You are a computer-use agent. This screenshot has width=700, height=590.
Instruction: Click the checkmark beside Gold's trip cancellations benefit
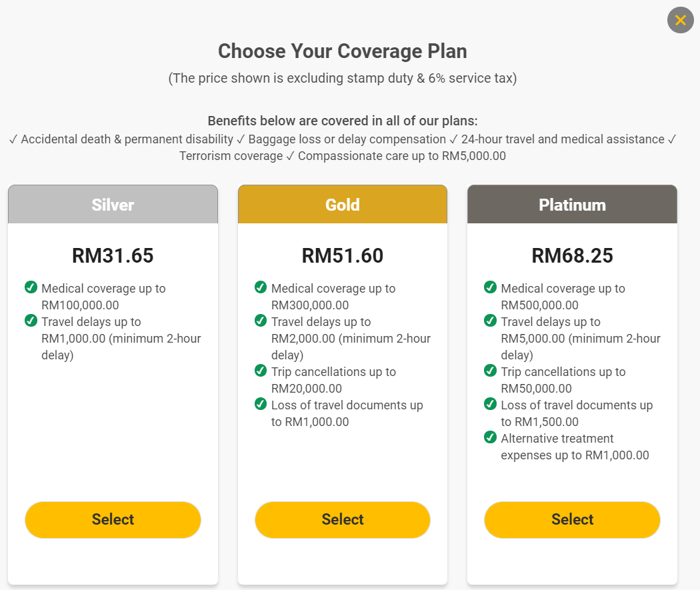pos(261,371)
